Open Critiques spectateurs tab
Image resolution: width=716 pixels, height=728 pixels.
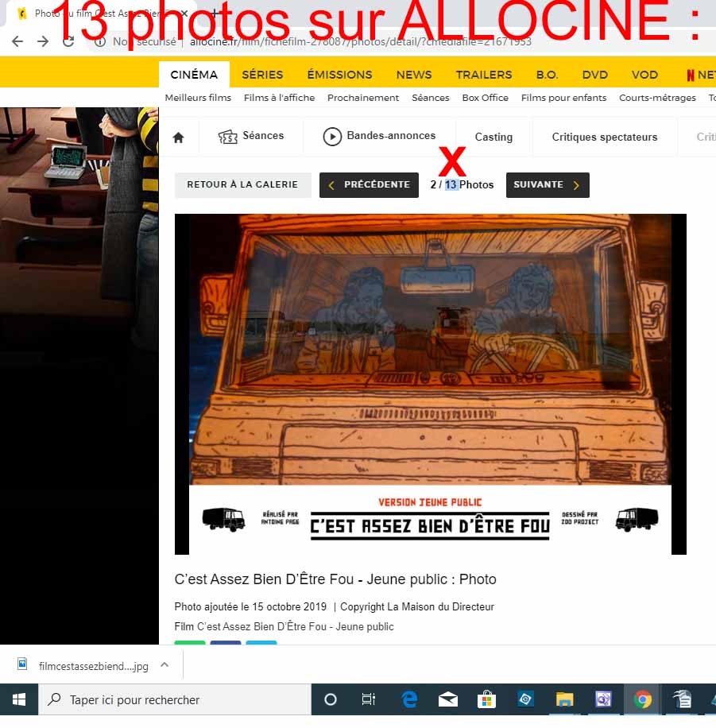[x=605, y=137]
